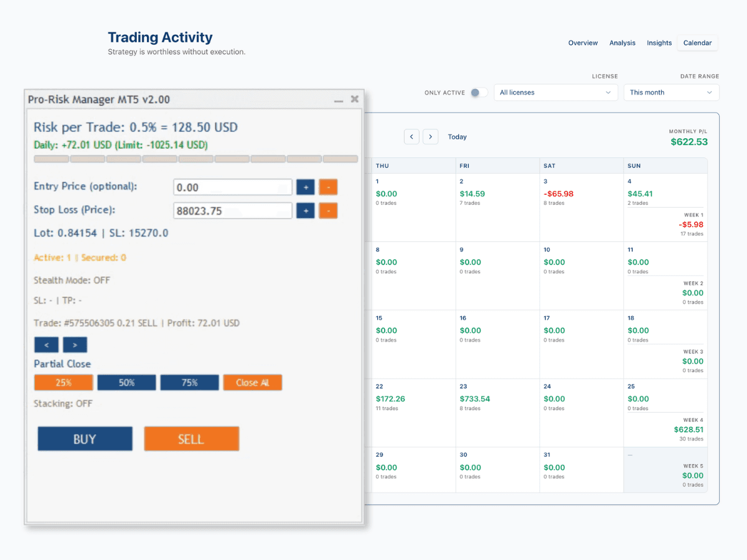
Task: Click the orange minus icon beside Entry Price
Action: click(x=328, y=187)
